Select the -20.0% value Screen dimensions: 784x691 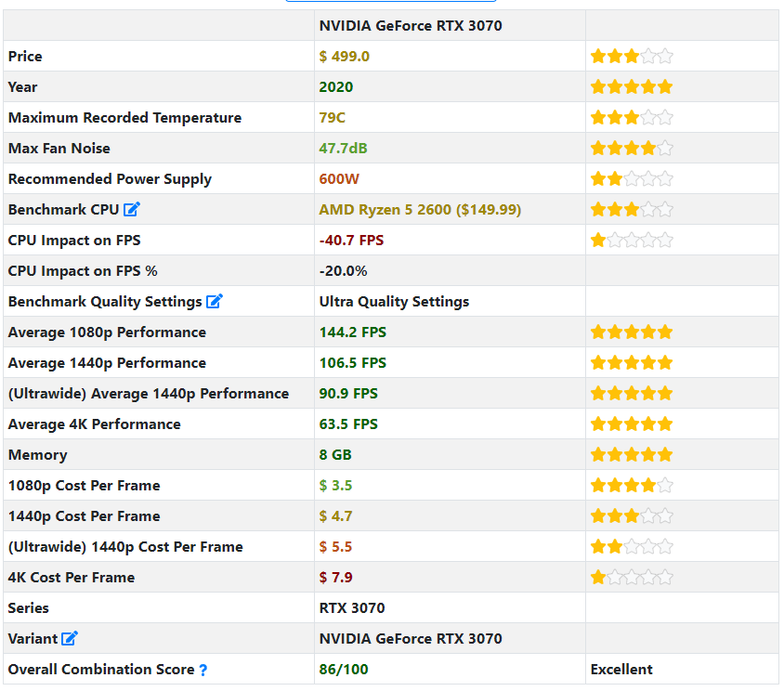pos(343,270)
